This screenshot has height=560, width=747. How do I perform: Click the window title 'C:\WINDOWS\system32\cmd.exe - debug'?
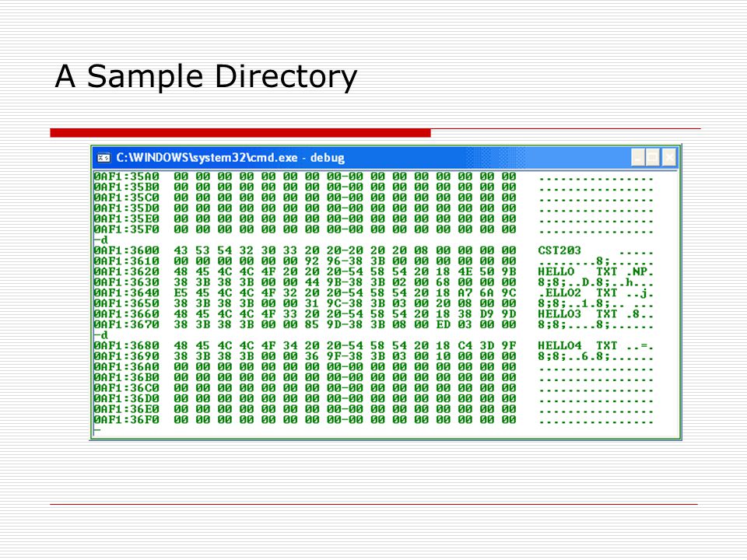tap(230, 158)
